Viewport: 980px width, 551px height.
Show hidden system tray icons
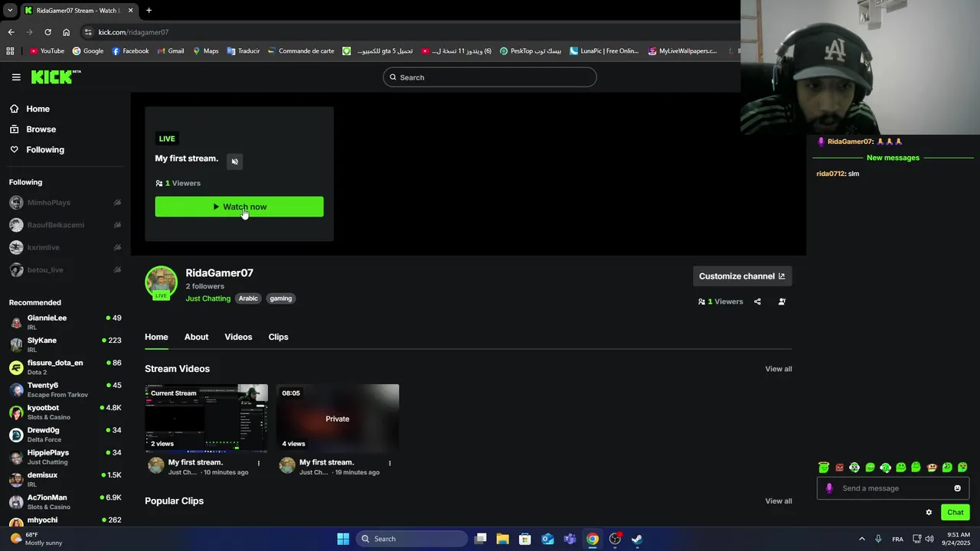tap(861, 539)
